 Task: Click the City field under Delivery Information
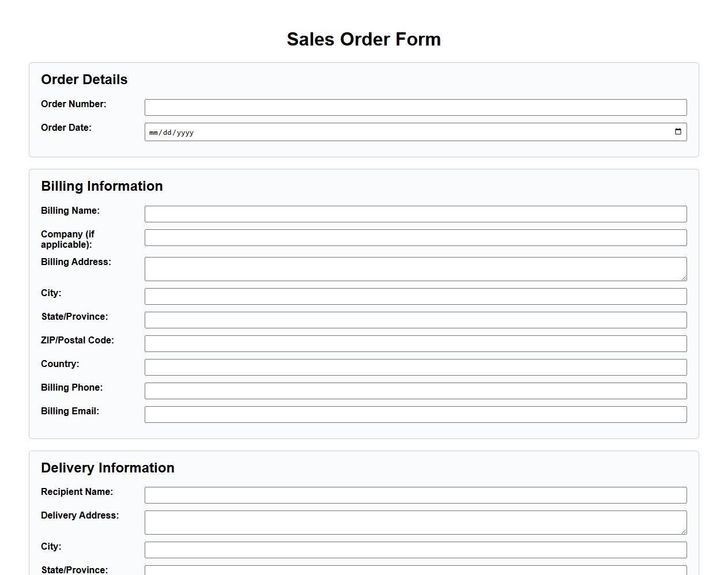pos(416,549)
